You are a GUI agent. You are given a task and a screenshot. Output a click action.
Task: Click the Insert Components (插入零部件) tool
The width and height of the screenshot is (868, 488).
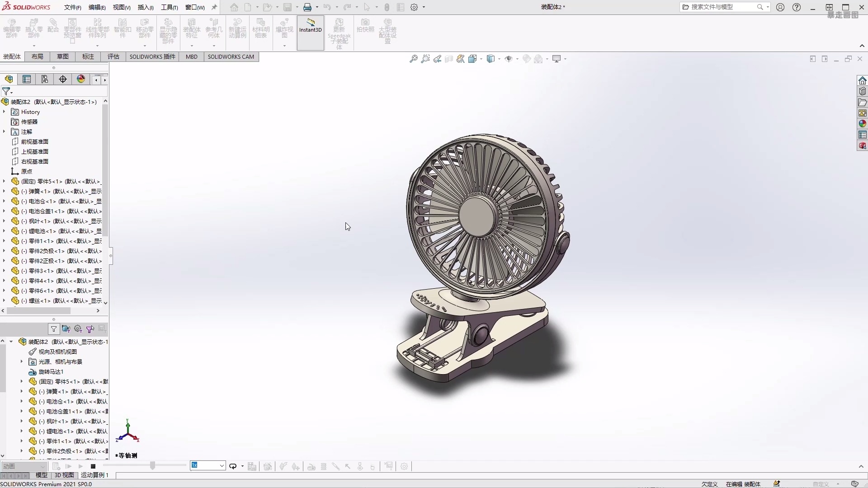click(x=33, y=28)
